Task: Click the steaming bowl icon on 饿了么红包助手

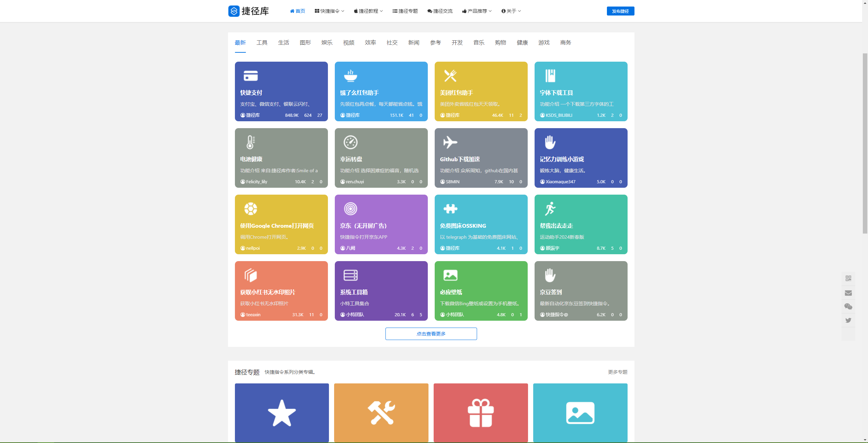Action: 350,75
